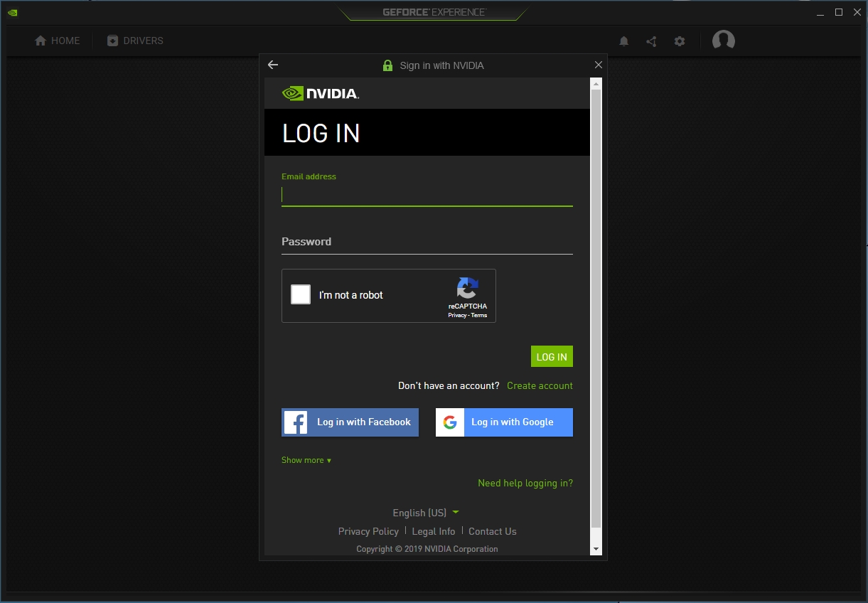
Task: Click Need help logging in link
Action: 525,483
